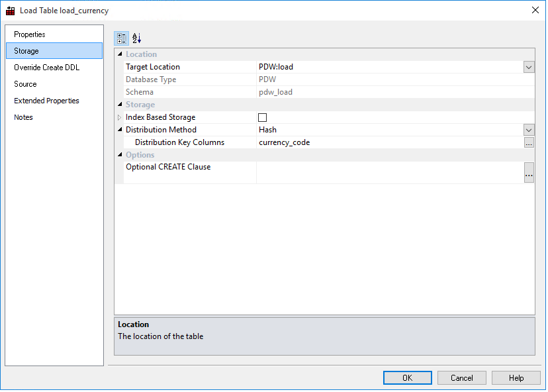Click into Optional CREATE Clause field
The width and height of the screenshot is (548, 392).
[x=390, y=172]
